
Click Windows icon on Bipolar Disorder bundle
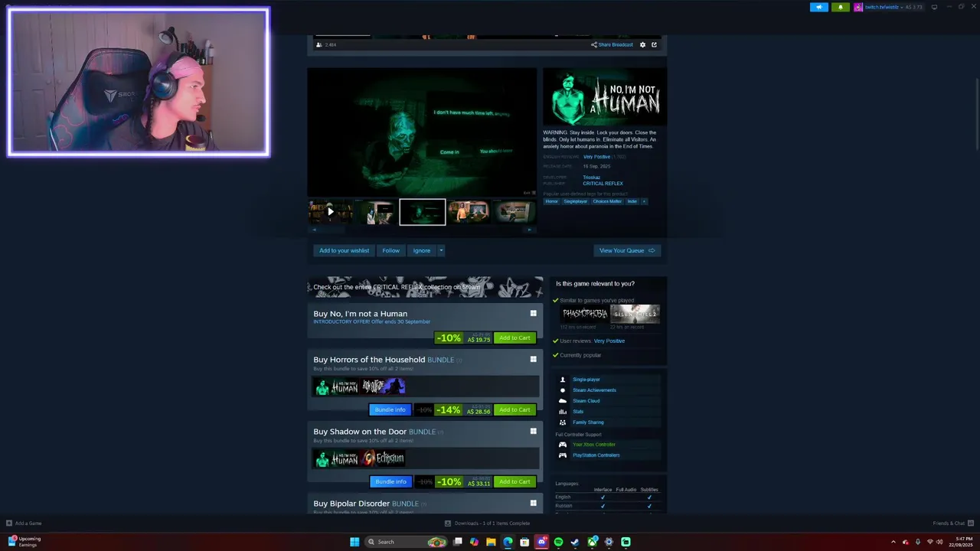click(534, 503)
